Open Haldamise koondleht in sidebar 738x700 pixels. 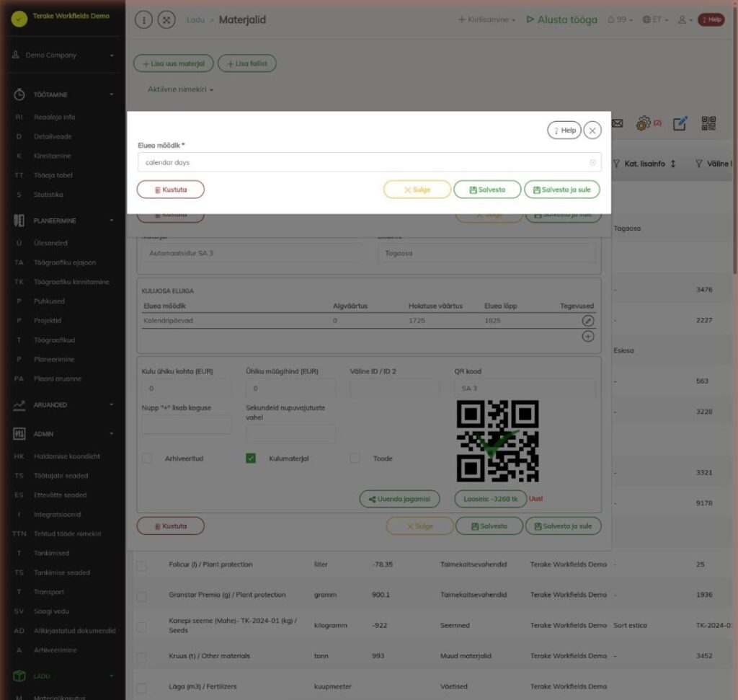click(67, 456)
